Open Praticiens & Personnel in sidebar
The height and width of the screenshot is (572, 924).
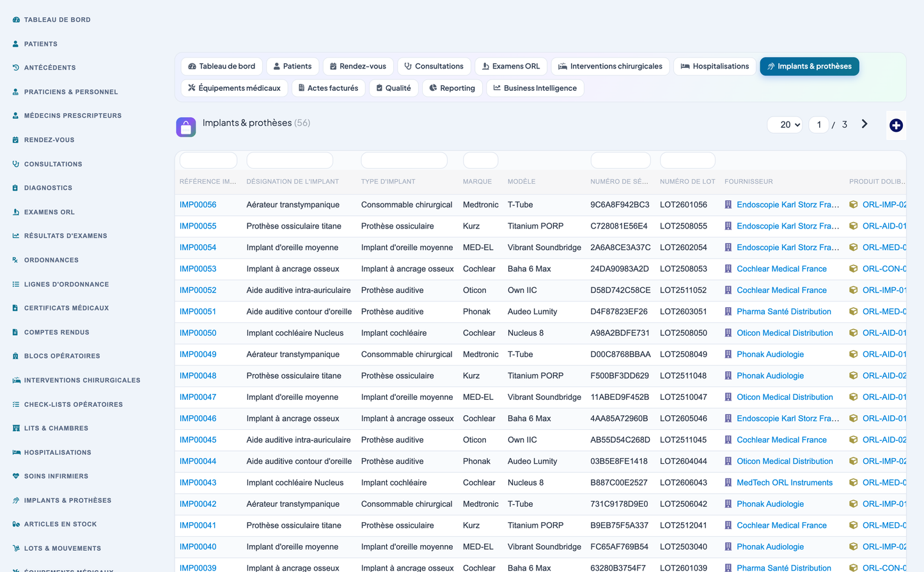coord(65,92)
